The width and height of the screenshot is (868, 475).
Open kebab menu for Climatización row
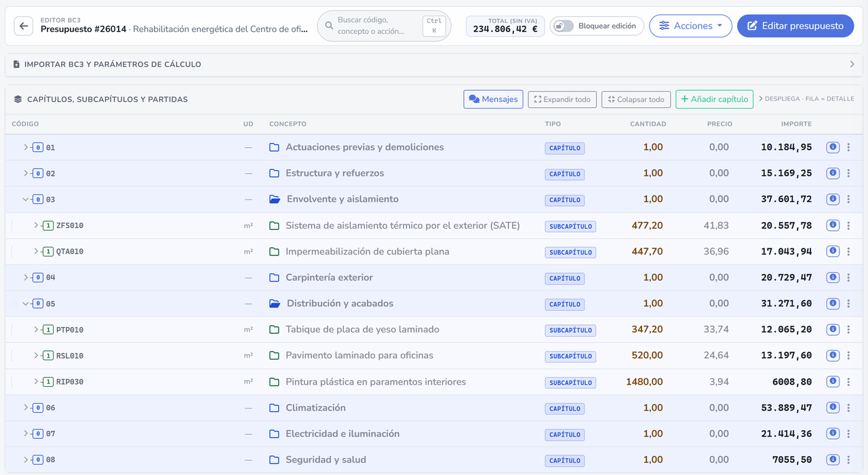click(x=848, y=408)
